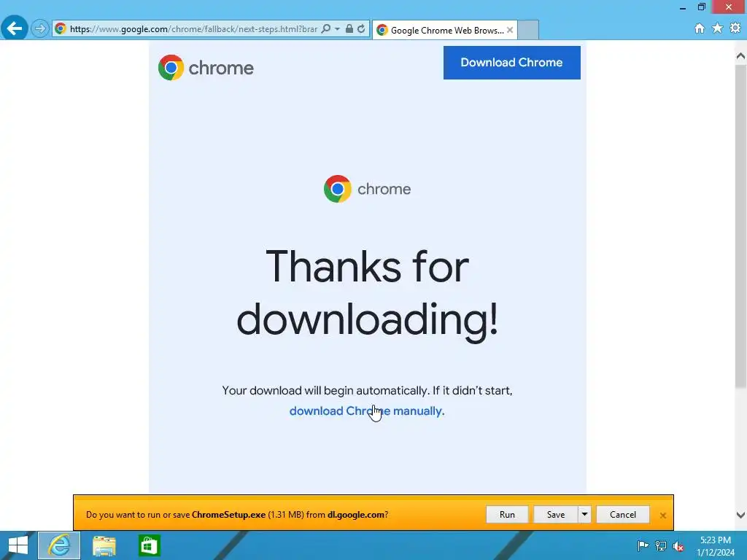747x560 pixels.
Task: Click 'download Chrome manually' link
Action: pyautogui.click(x=367, y=411)
